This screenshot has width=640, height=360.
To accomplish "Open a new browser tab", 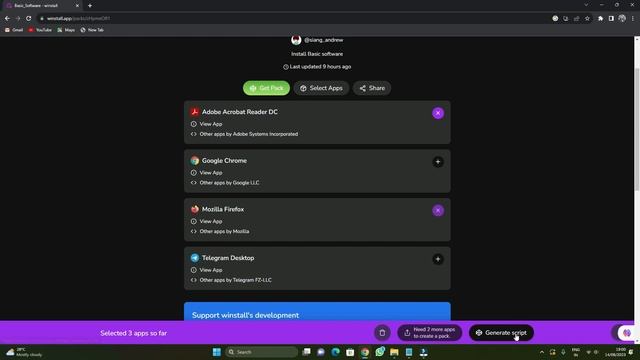I will [x=90, y=6].
